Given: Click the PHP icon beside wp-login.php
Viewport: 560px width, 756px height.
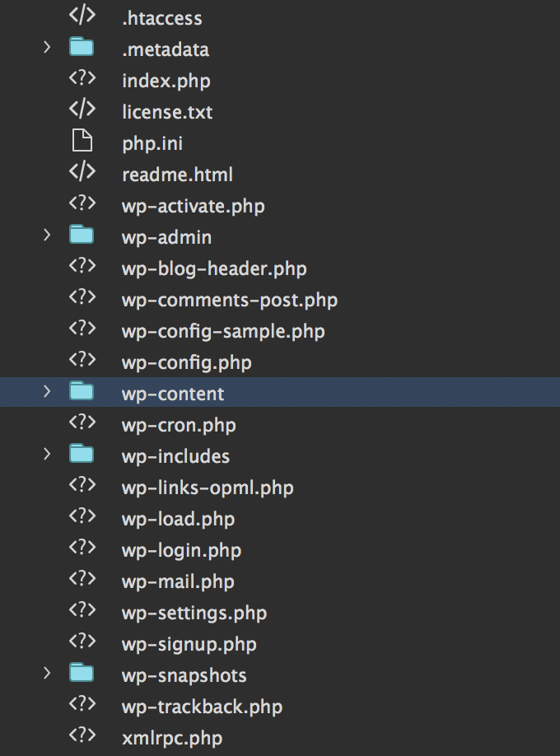Looking at the screenshot, I should tap(82, 547).
